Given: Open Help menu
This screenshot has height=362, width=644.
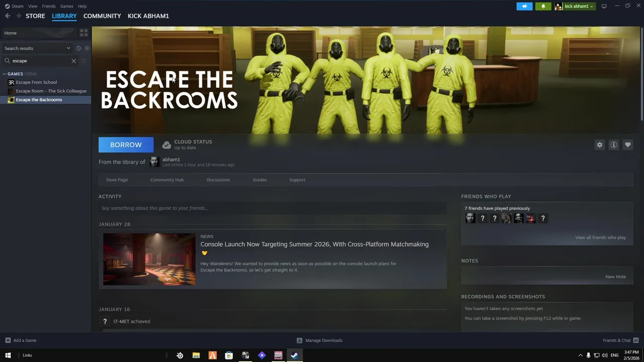Looking at the screenshot, I should (82, 6).
